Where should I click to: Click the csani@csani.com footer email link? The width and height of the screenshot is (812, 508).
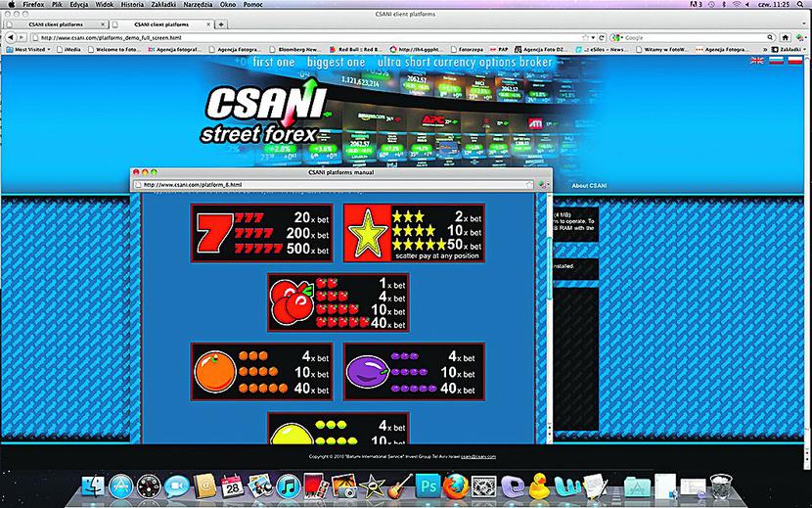coord(478,457)
